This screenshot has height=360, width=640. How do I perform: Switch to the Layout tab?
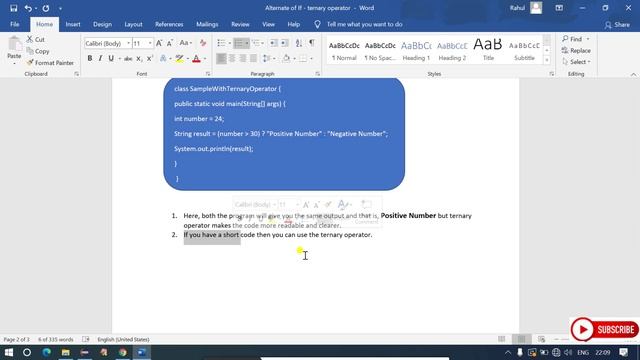click(133, 24)
